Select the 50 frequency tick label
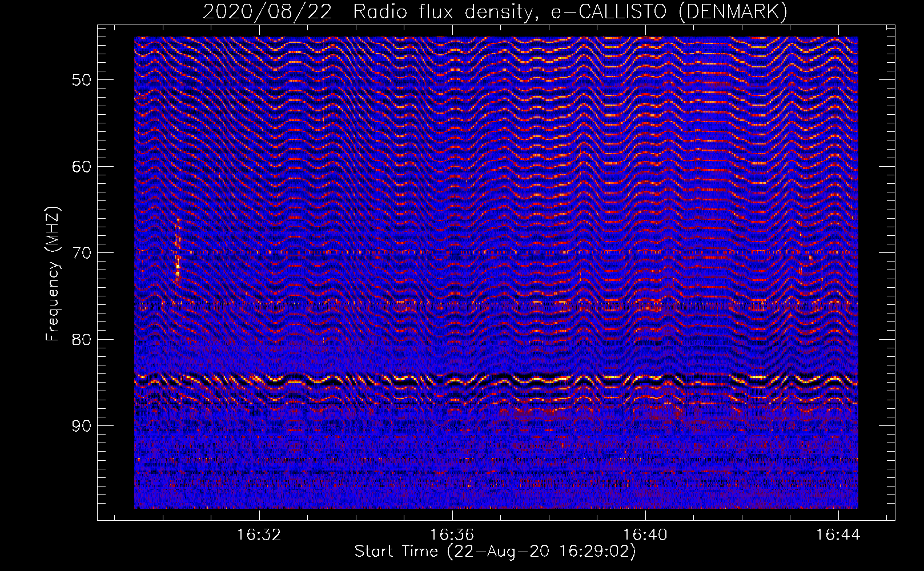 click(x=81, y=79)
